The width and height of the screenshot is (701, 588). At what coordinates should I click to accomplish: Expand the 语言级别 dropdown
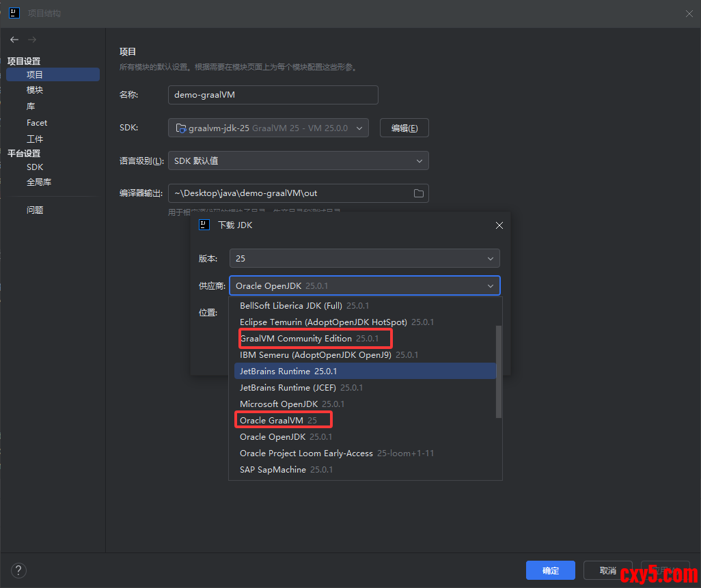[x=298, y=161]
